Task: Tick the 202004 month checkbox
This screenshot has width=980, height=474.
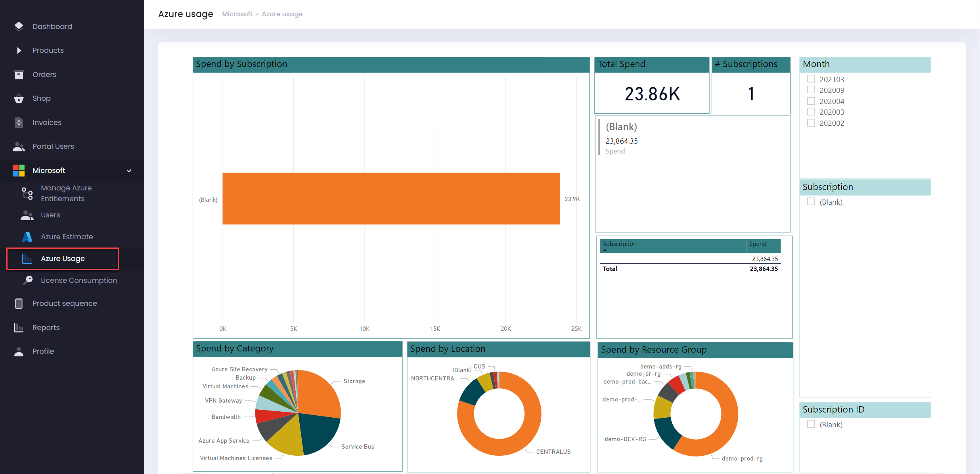Action: (x=811, y=101)
